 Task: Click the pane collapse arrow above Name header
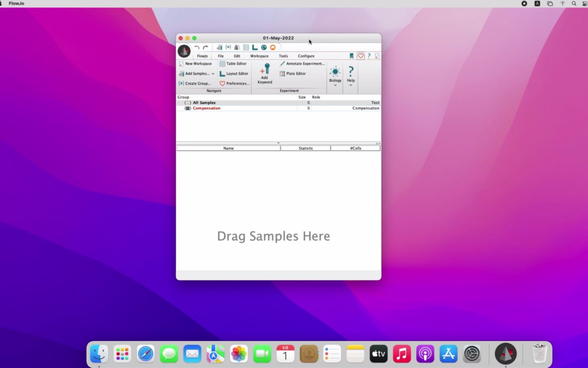(x=278, y=143)
